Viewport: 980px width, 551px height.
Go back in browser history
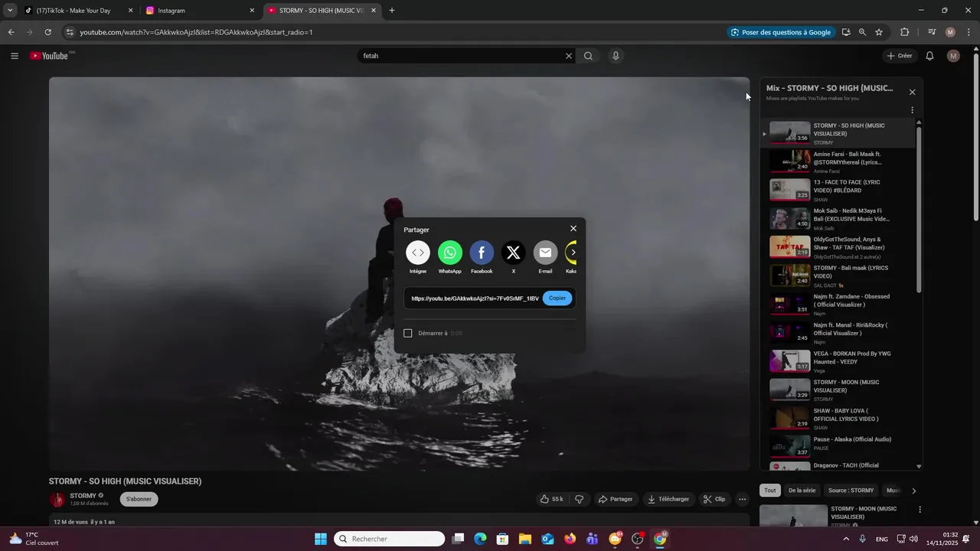[x=11, y=32]
